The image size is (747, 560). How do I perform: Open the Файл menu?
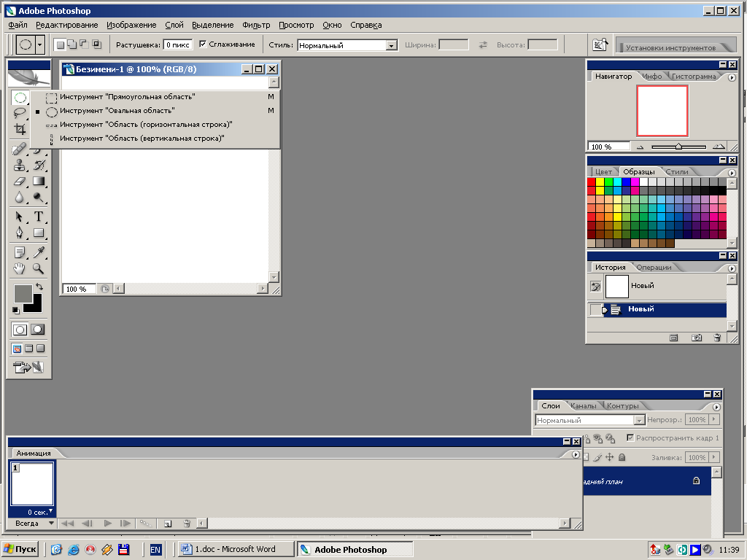click(x=18, y=25)
